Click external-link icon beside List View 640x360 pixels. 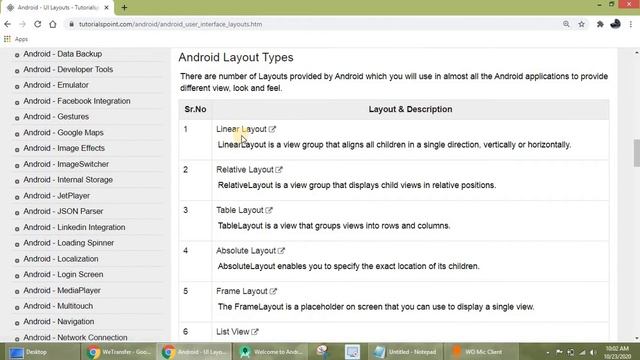pyautogui.click(x=255, y=332)
